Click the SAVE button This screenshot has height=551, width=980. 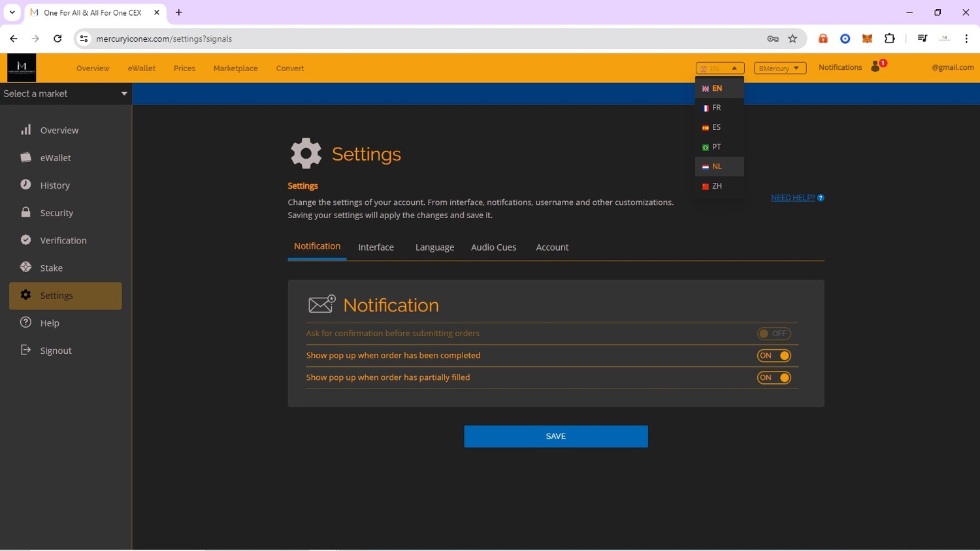click(x=556, y=436)
